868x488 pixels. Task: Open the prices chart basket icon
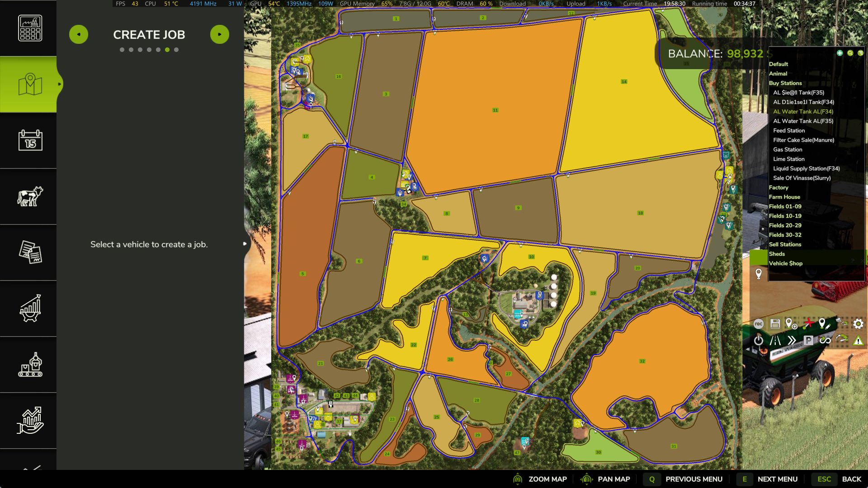[30, 308]
